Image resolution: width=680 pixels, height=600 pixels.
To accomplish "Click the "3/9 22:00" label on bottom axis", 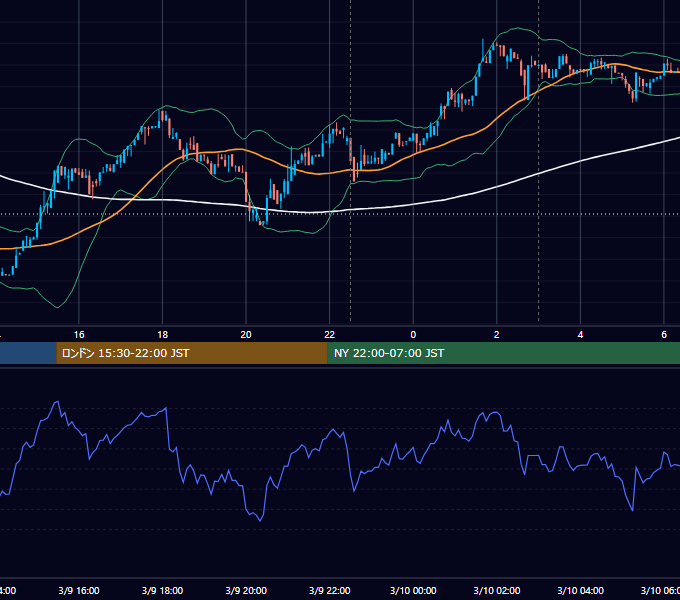I will pyautogui.click(x=330, y=590).
